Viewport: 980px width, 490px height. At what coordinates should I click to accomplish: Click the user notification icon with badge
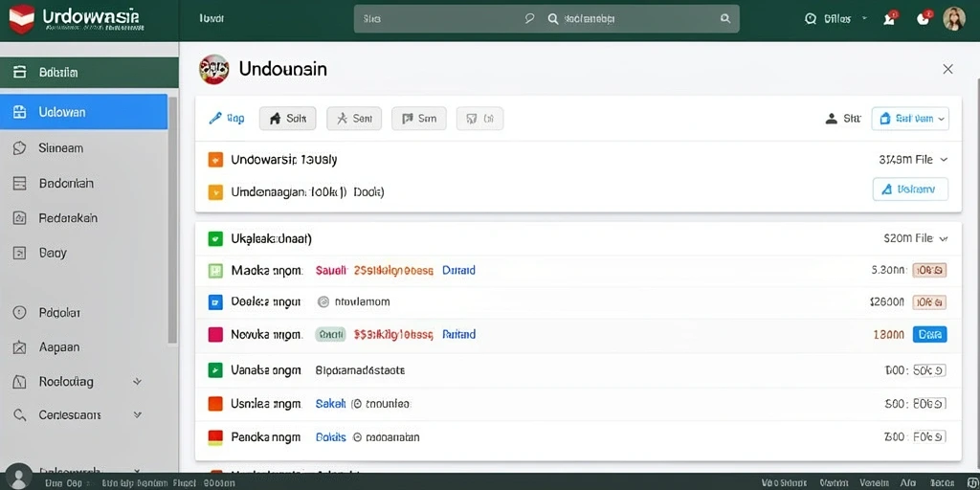tap(890, 18)
